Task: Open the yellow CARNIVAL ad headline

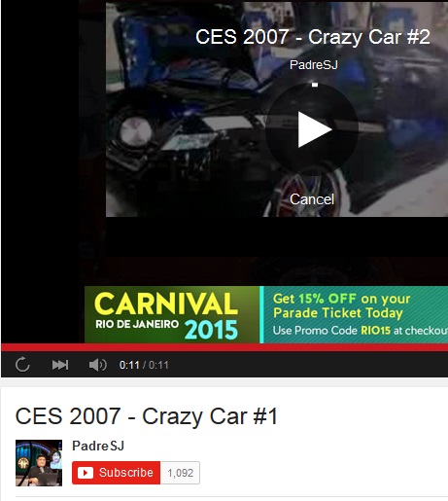Action: pyautogui.click(x=166, y=304)
